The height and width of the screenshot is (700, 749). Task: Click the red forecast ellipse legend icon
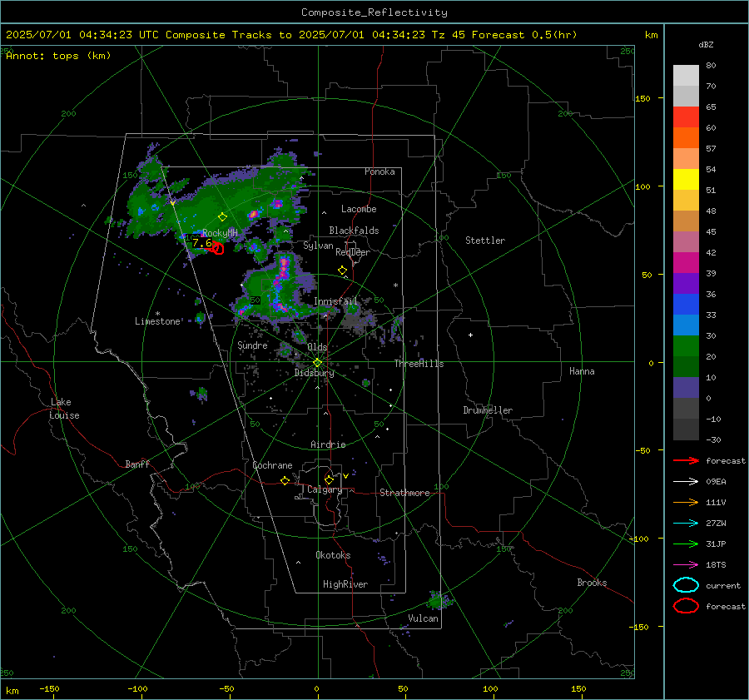686,606
